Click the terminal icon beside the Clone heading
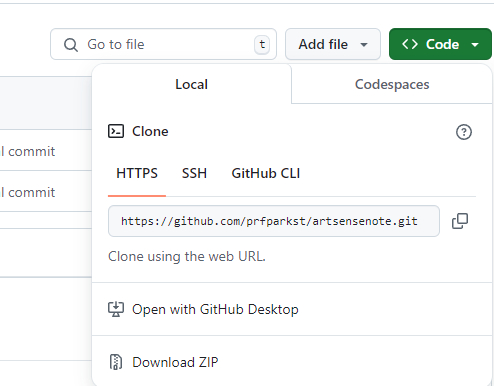494x386 pixels. [x=116, y=131]
